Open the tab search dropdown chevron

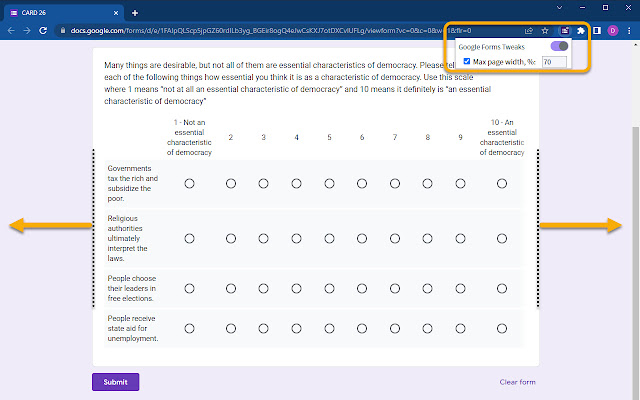[558, 7]
